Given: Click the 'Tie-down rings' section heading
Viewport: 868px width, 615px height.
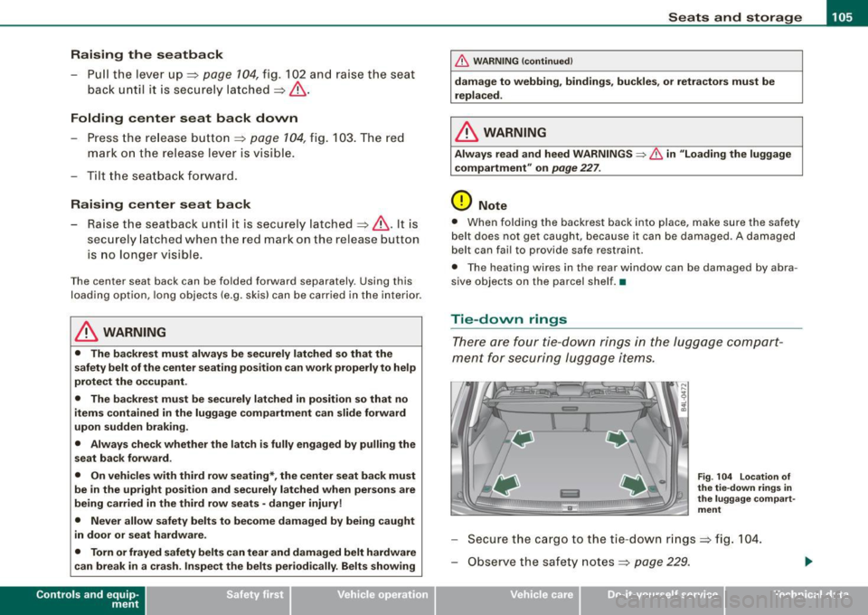Looking at the screenshot, I should 509,319.
